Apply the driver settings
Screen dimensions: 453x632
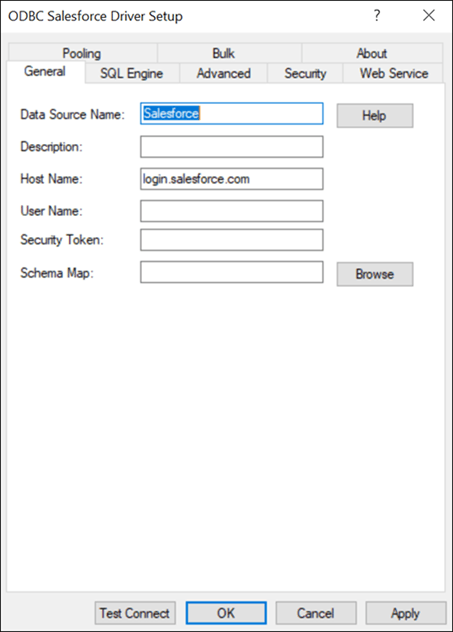[x=406, y=613]
